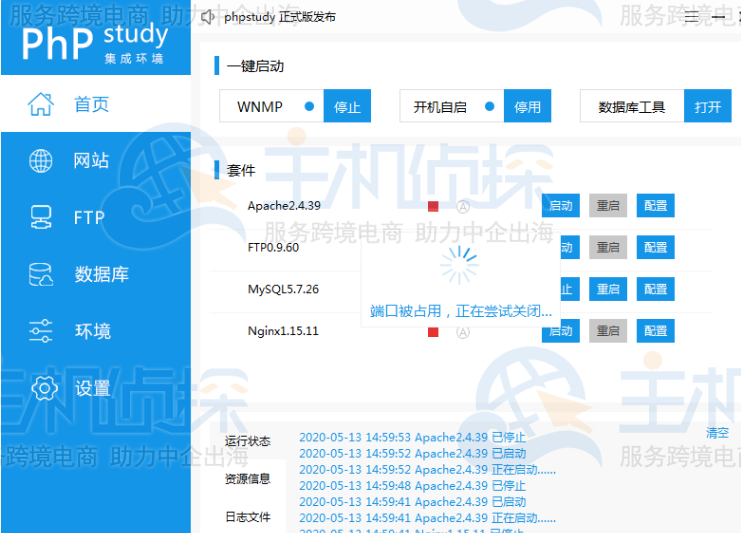
Task: Click the globe icon for 网站
Action: 41,161
